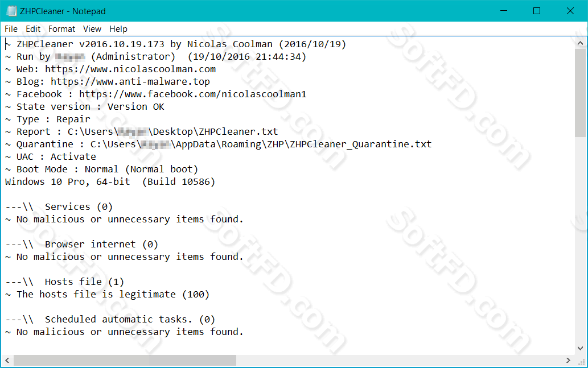Click the horizontal scrollbar left arrow
The image size is (588, 368).
[x=7, y=360]
